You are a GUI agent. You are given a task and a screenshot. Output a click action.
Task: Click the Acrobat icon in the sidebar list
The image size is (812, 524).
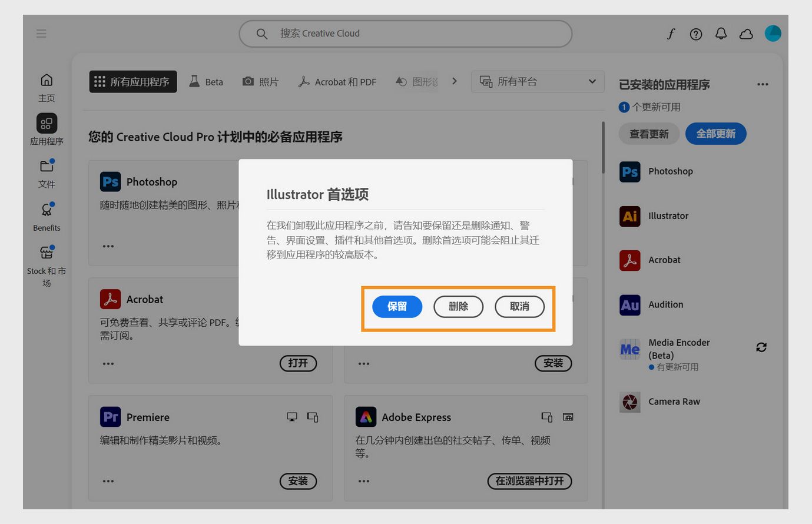(x=629, y=260)
